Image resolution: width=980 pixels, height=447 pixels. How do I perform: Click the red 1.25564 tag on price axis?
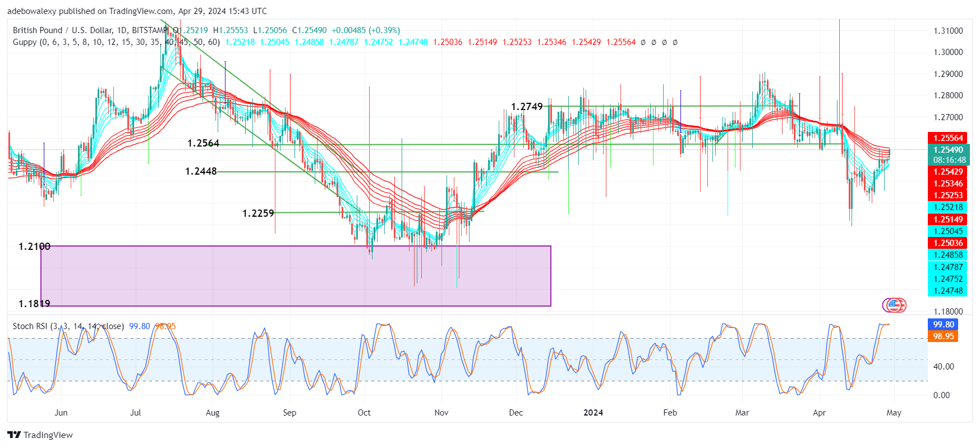tap(948, 138)
